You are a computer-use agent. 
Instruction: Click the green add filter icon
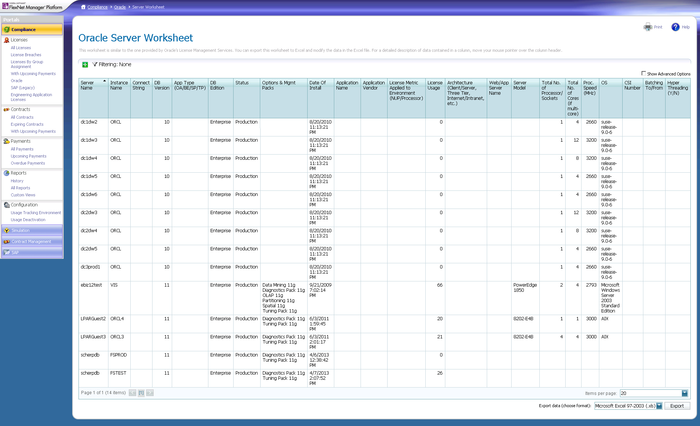tap(84, 64)
